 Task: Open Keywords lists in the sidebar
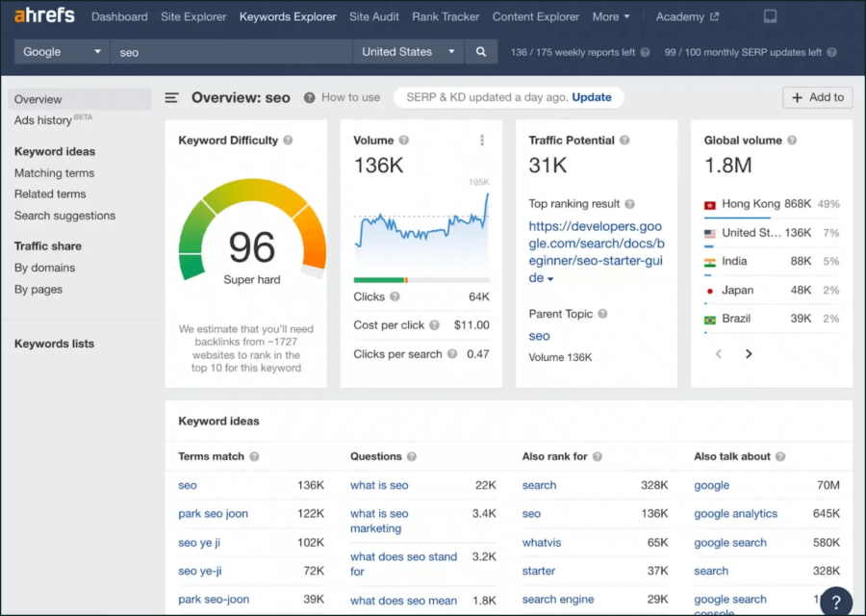(54, 344)
